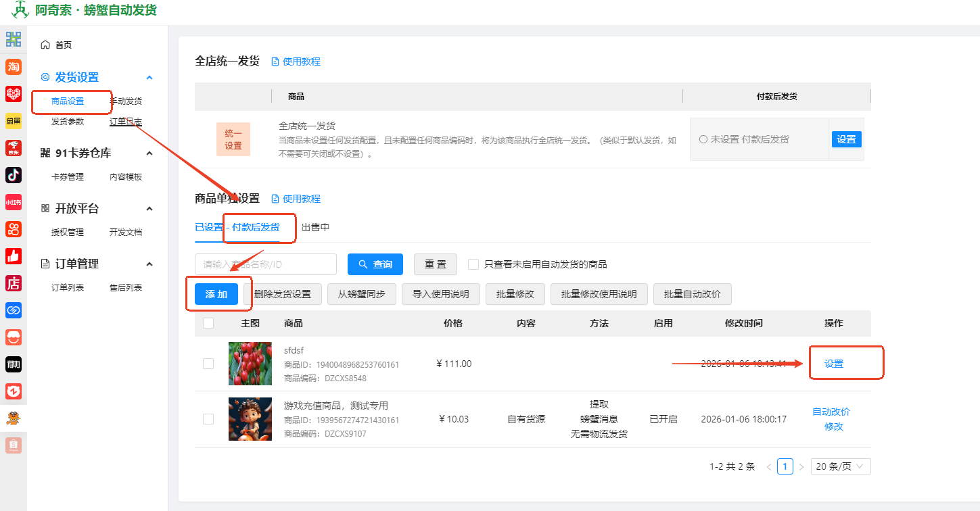This screenshot has width=980, height=511.
Task: Open 使用教程 link beside 商品单独设置
Action: (296, 199)
